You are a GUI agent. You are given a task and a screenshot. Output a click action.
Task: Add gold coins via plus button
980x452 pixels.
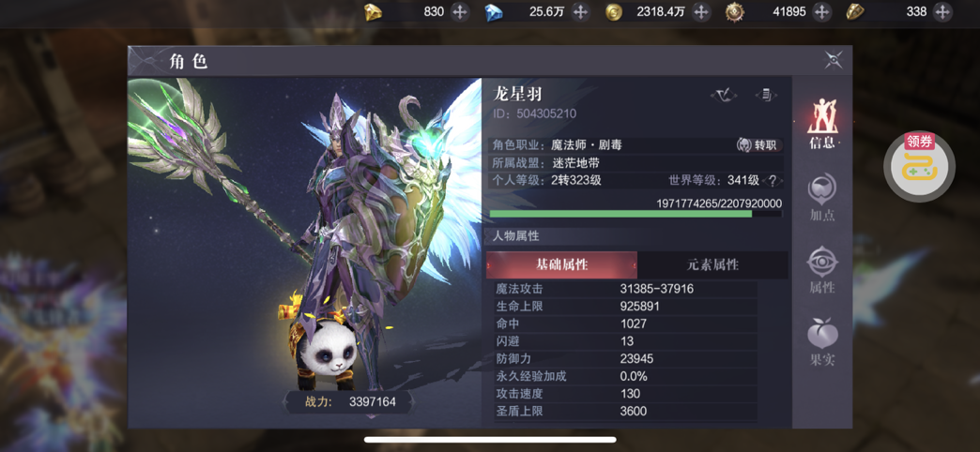pyautogui.click(x=701, y=12)
